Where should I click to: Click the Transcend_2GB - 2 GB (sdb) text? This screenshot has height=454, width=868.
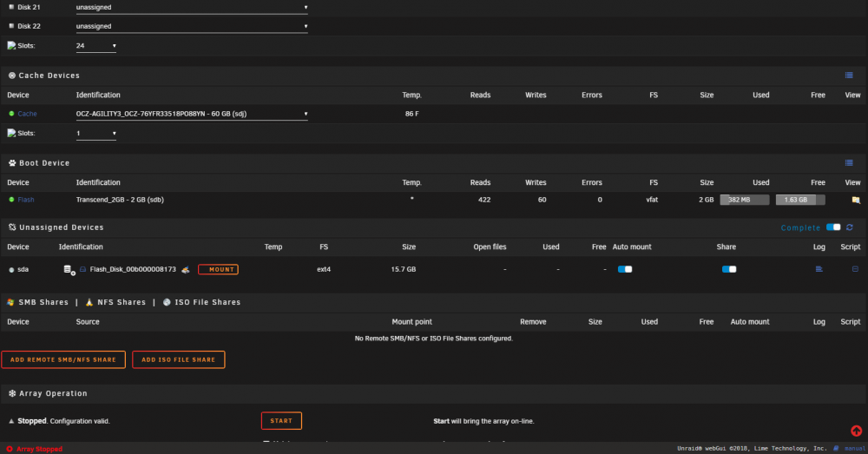point(120,200)
